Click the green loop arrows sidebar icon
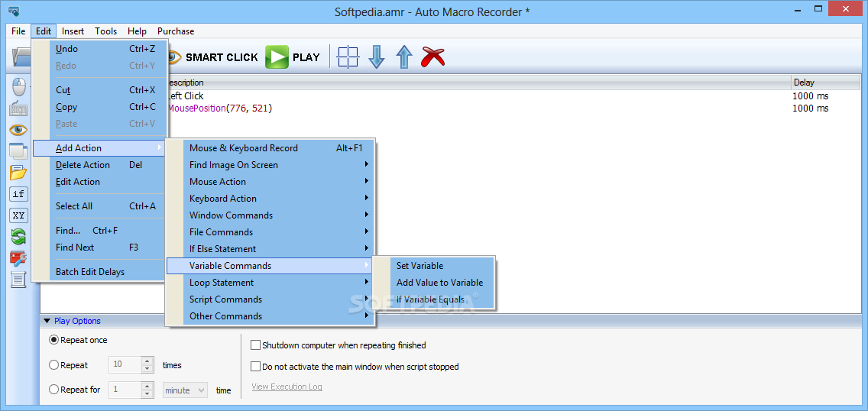The height and width of the screenshot is (411, 868). (19, 237)
